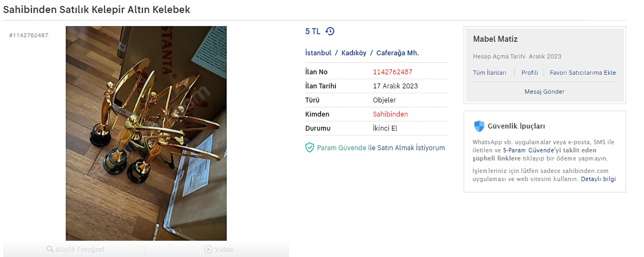Click the Sahibinden seller type value

pos(390,114)
